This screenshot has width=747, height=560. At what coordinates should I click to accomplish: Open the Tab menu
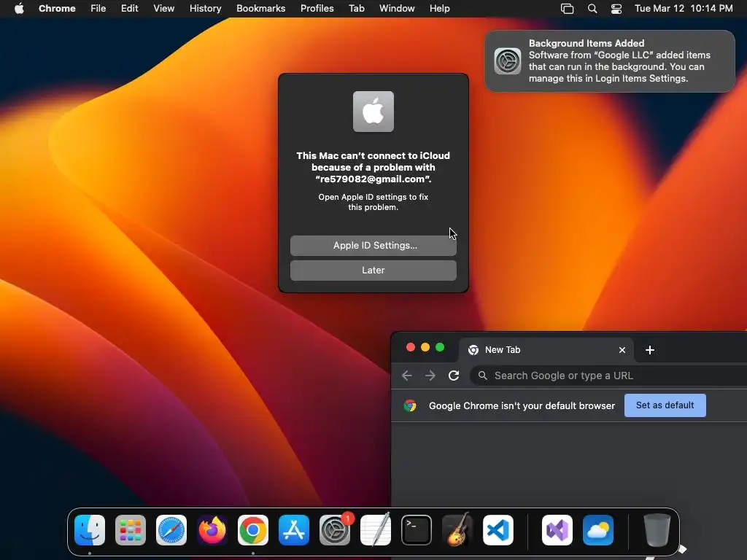[x=356, y=8]
